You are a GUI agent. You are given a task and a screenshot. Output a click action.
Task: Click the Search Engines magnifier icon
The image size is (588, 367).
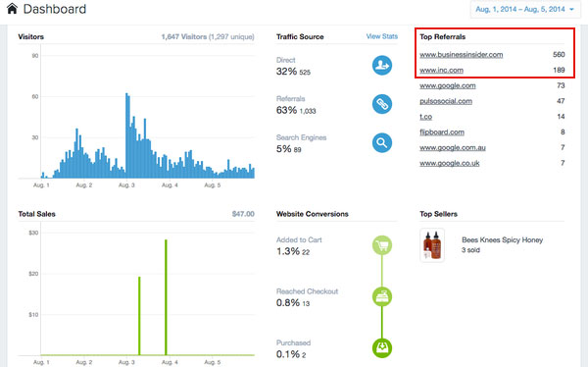pyautogui.click(x=382, y=142)
